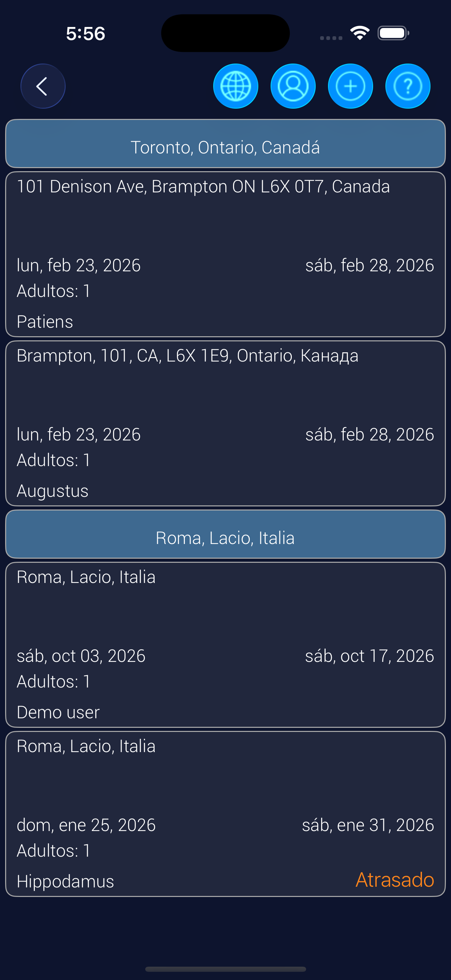Tap the plus add-trip icon
This screenshot has height=980, width=451.
(x=350, y=86)
